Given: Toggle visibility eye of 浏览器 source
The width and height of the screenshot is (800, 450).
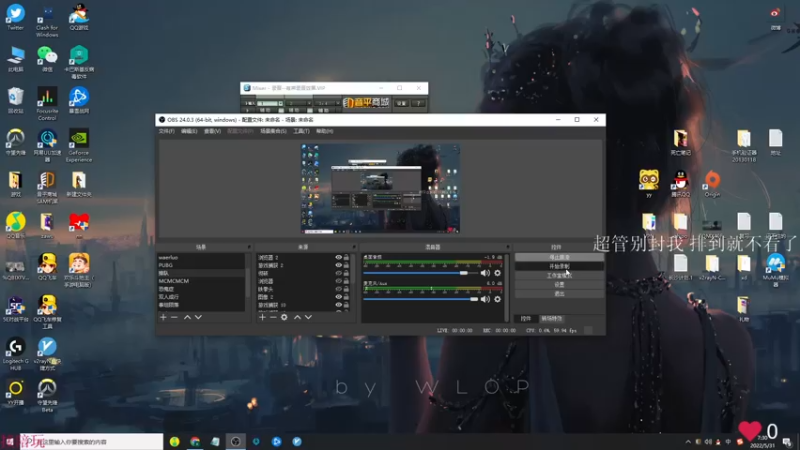Looking at the screenshot, I should [338, 281].
